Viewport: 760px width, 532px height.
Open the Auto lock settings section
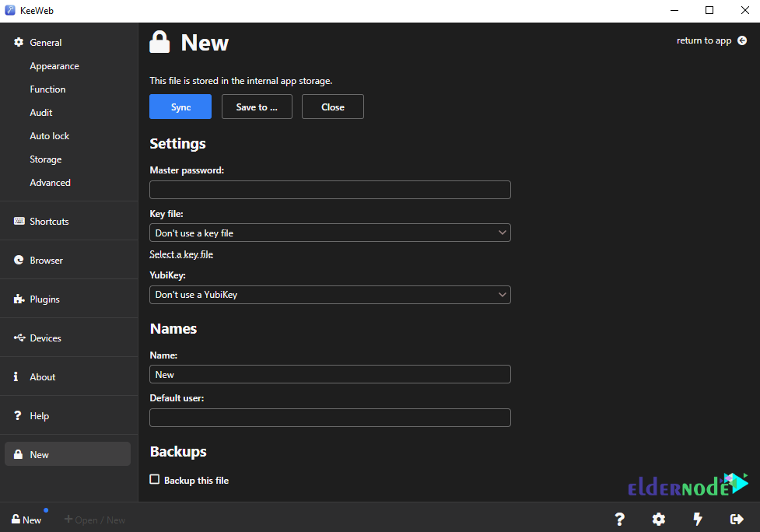[50, 136]
